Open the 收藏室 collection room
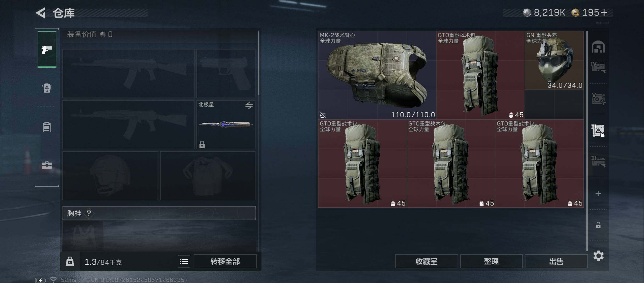644x283 pixels. pyautogui.click(x=426, y=261)
